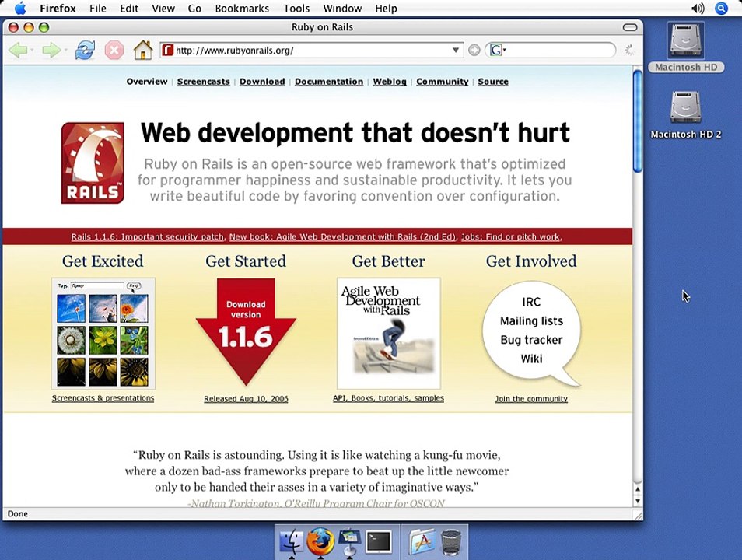The height and width of the screenshot is (560, 742).
Task: Click Released Aug 10, 2006 link
Action: pos(246,398)
